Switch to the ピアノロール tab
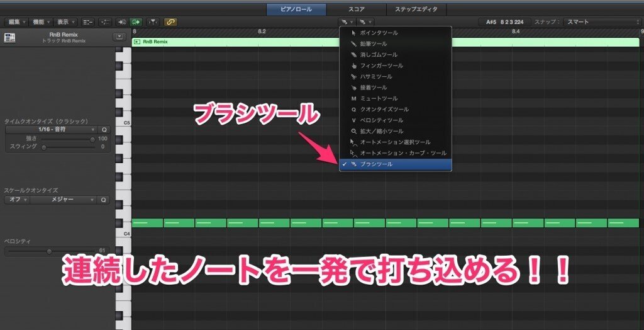The width and height of the screenshot is (644, 330). click(296, 9)
